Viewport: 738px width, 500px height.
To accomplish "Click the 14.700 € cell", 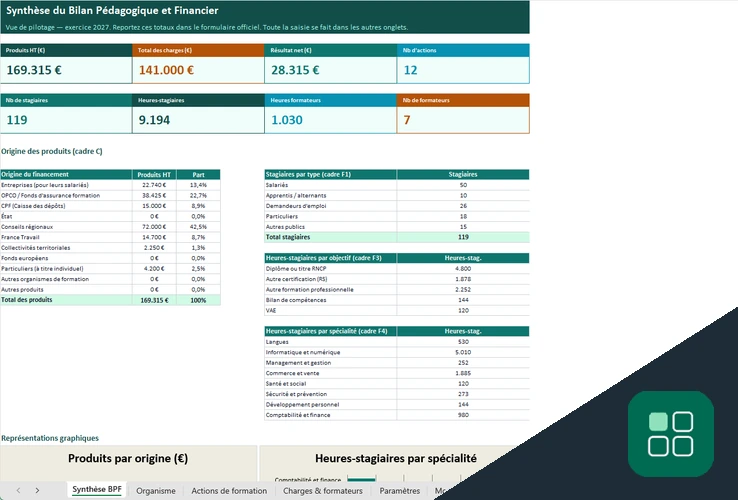I will pyautogui.click(x=154, y=237).
